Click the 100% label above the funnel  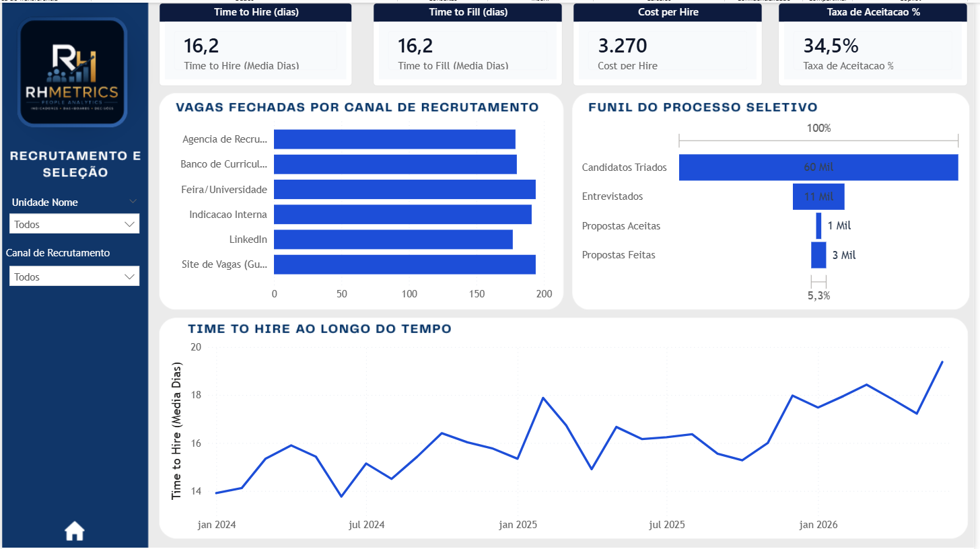click(818, 128)
